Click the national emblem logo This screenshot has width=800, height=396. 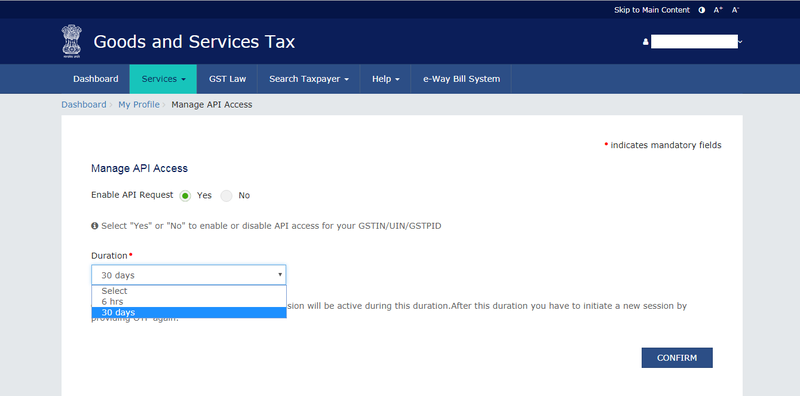tap(71, 41)
